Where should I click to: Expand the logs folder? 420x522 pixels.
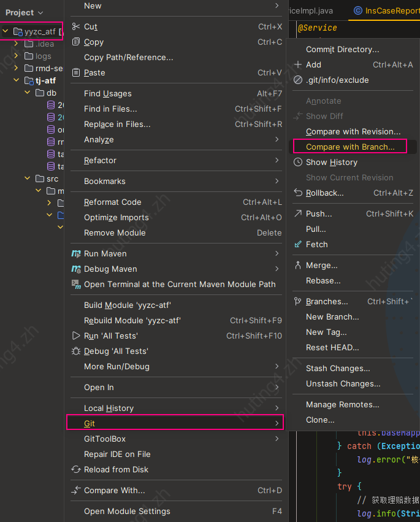[16, 56]
